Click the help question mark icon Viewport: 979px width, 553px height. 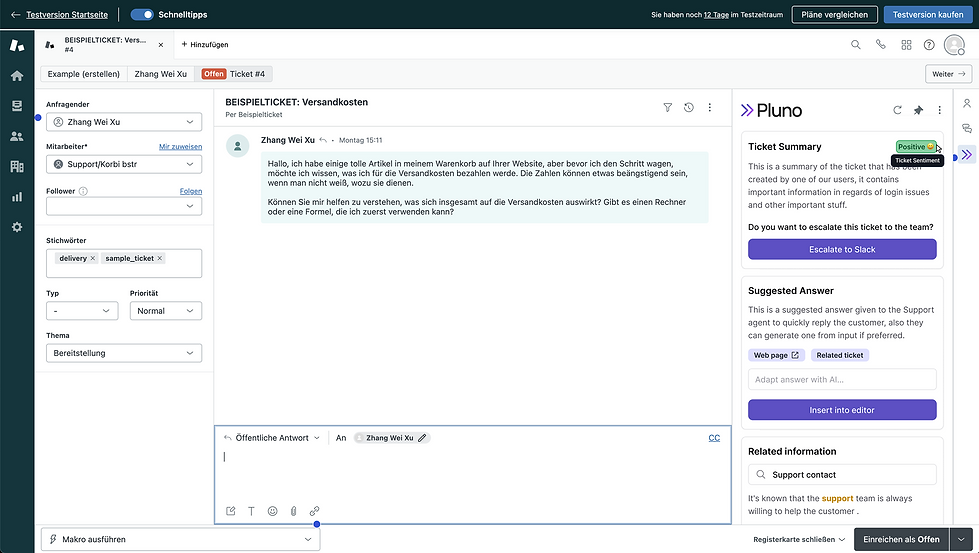pos(929,44)
